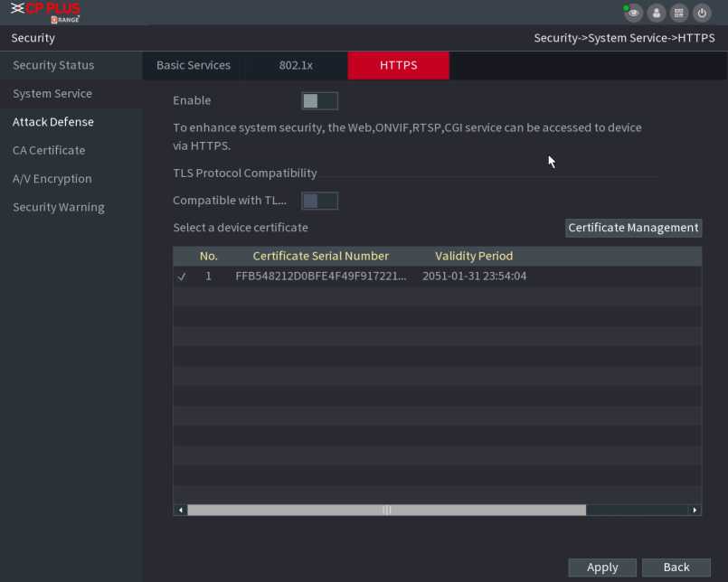Viewport: 728px width, 582px height.
Task: Switch to the Basic Services tab
Action: (194, 65)
